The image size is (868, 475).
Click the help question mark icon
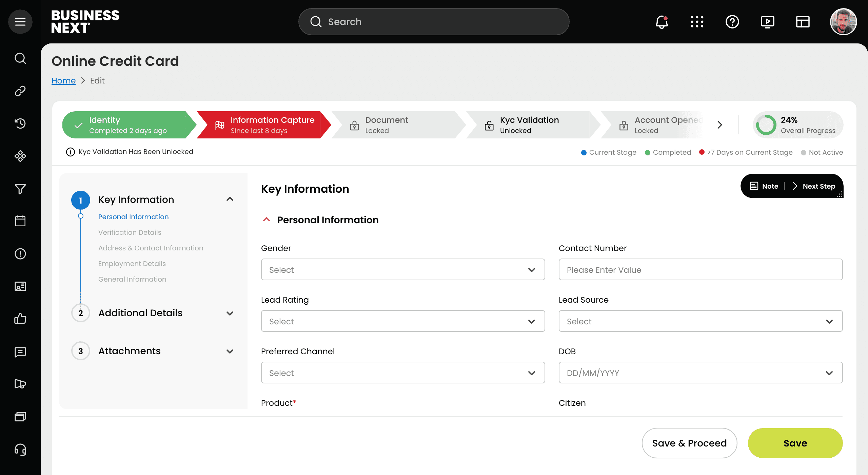732,22
